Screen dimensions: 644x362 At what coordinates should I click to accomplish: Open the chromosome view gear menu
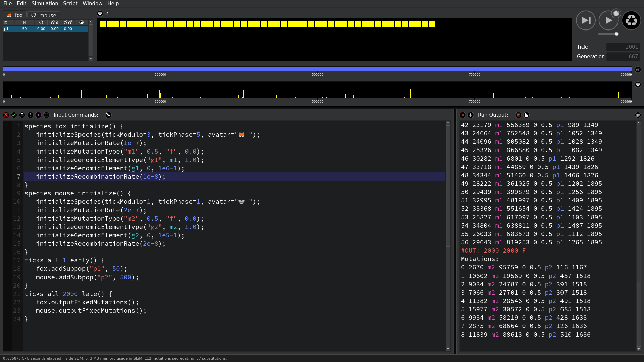click(638, 85)
